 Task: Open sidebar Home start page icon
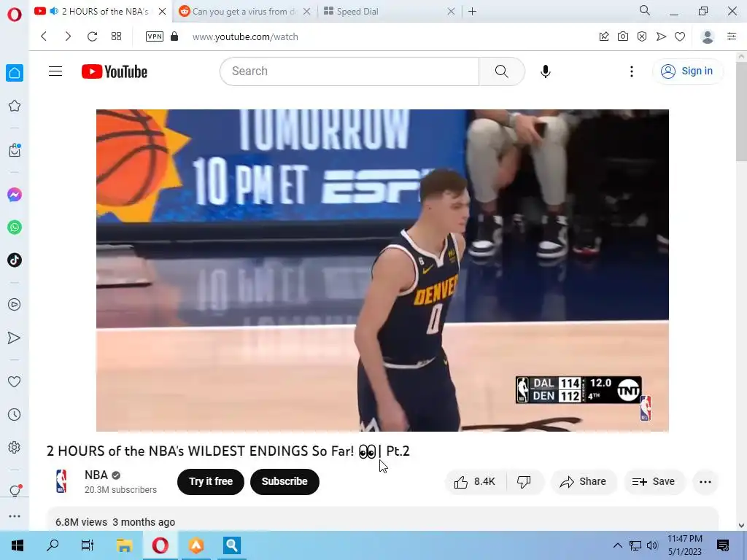[15, 73]
